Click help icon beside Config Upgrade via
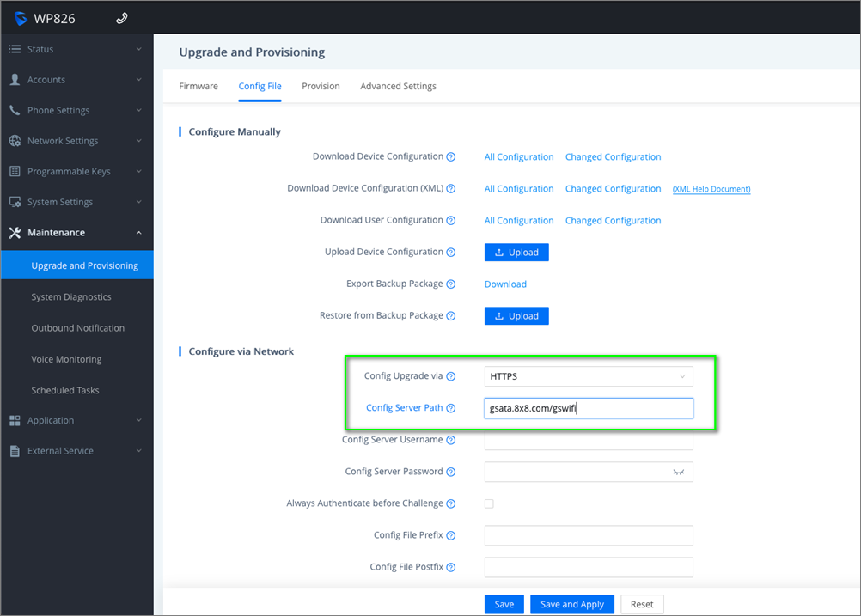Viewport: 861px width, 616px height. (451, 376)
